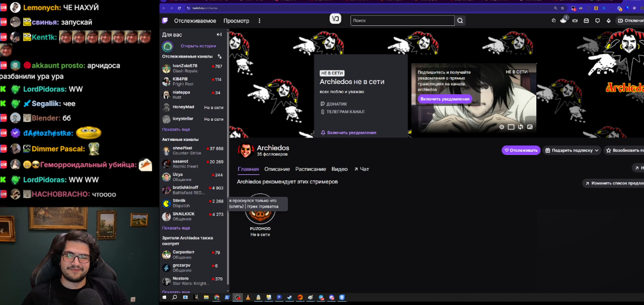This screenshot has height=305, width=644.
Task: Open the Windows Start menu
Action: (165, 297)
